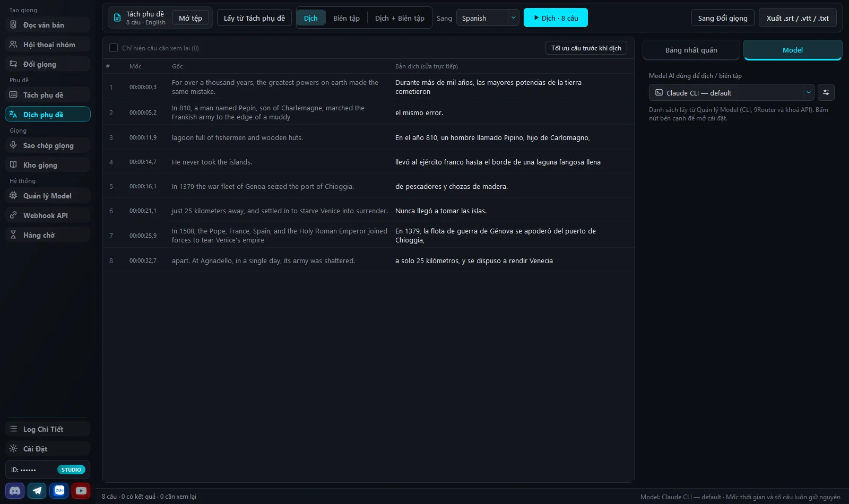The height and width of the screenshot is (504, 849).
Task: Click the file icon beside Tách phụ đề
Action: 117,18
